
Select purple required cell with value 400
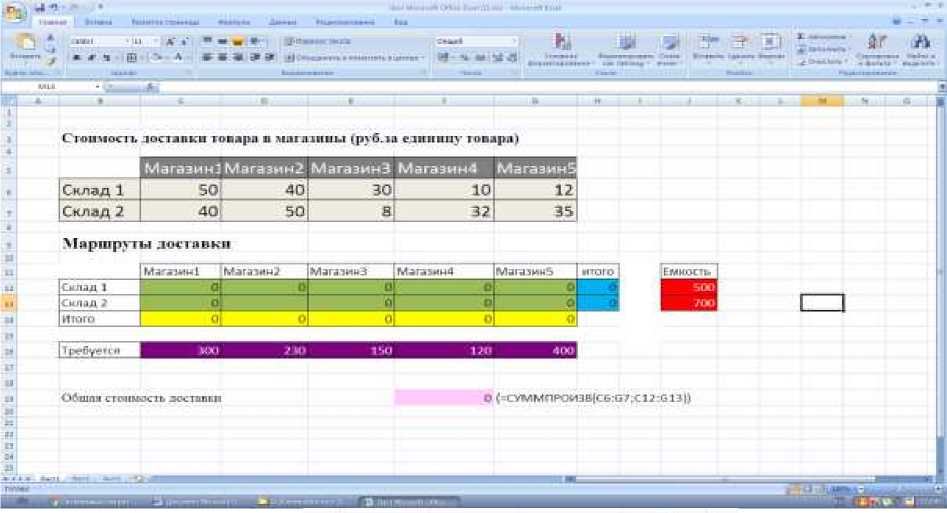click(535, 350)
